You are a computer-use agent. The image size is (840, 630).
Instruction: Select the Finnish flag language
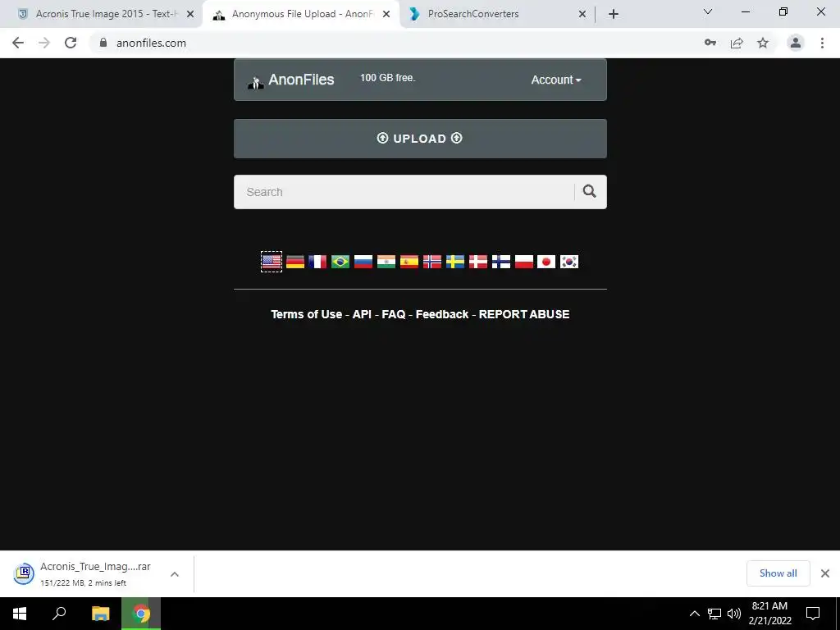click(501, 262)
